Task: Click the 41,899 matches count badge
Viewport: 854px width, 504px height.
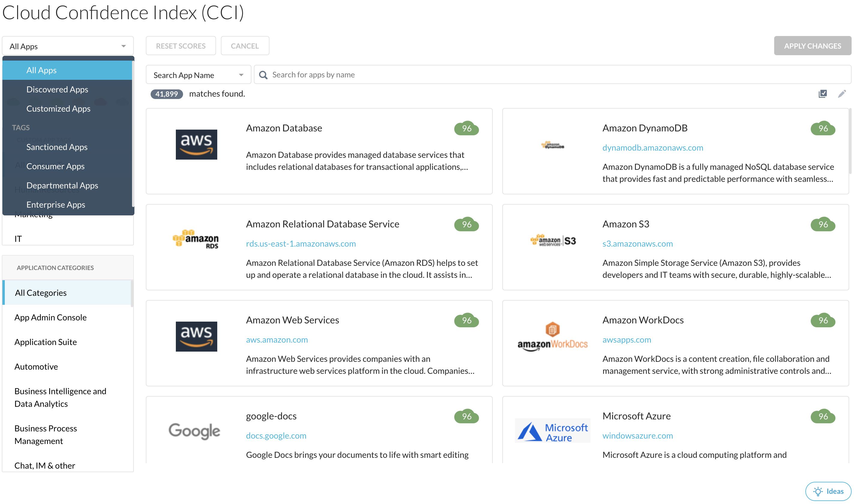Action: tap(167, 94)
